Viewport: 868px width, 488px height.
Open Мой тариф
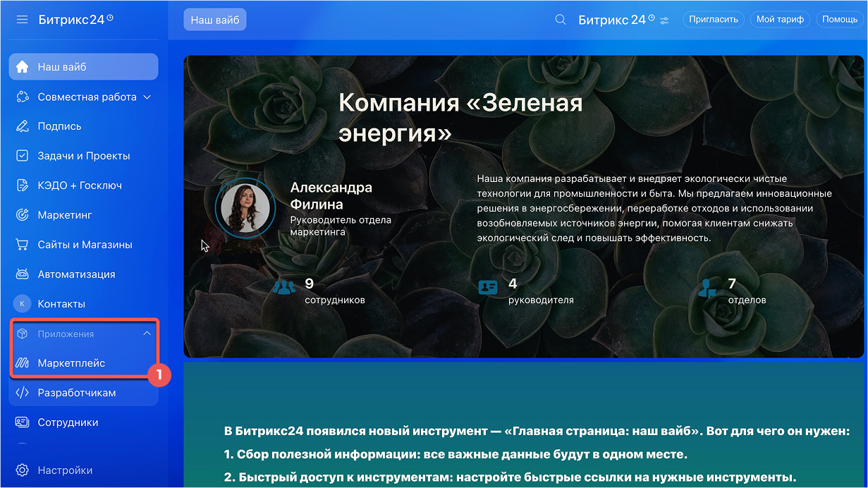(781, 19)
